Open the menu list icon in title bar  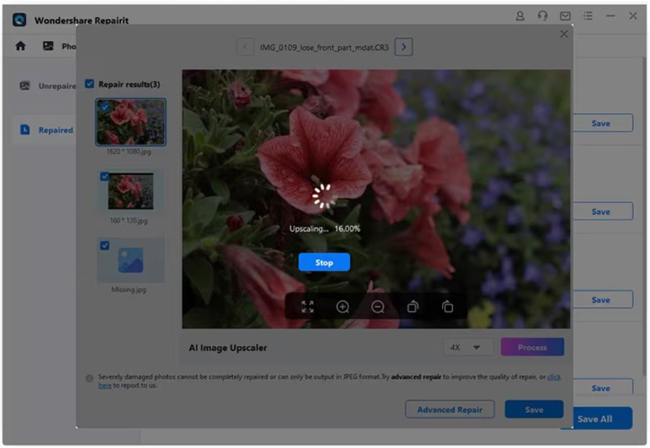click(588, 16)
